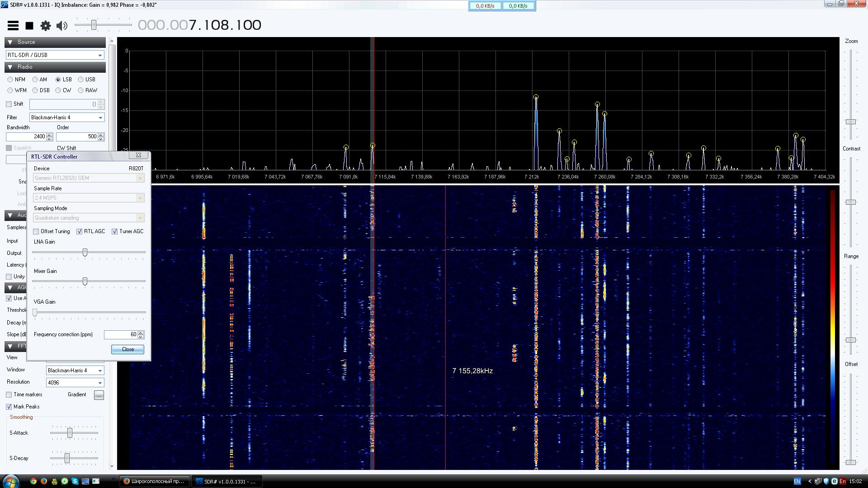The image size is (868, 488).
Task: Open the green @ mail agent icon
Action: tap(65, 481)
